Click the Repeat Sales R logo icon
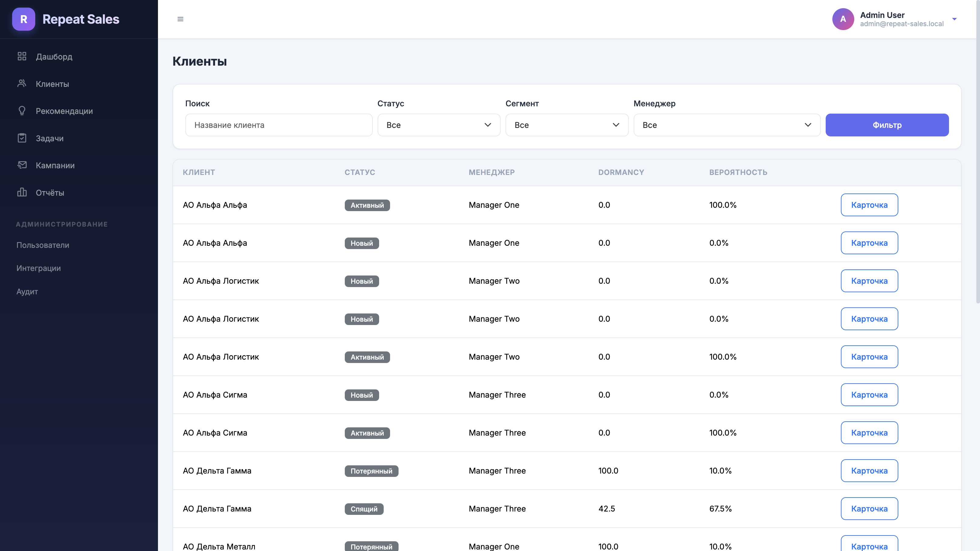Screen dimensions: 980x551 [x=24, y=19]
